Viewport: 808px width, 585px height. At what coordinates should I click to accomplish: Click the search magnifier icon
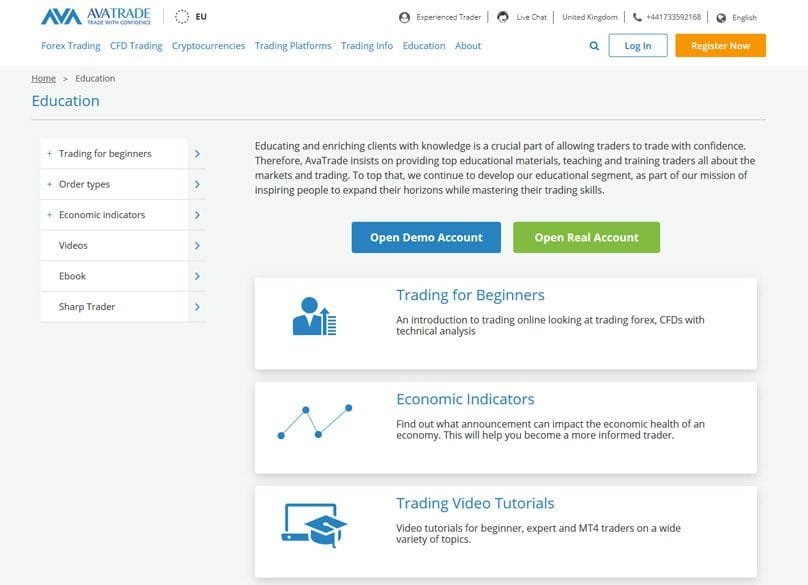click(594, 45)
